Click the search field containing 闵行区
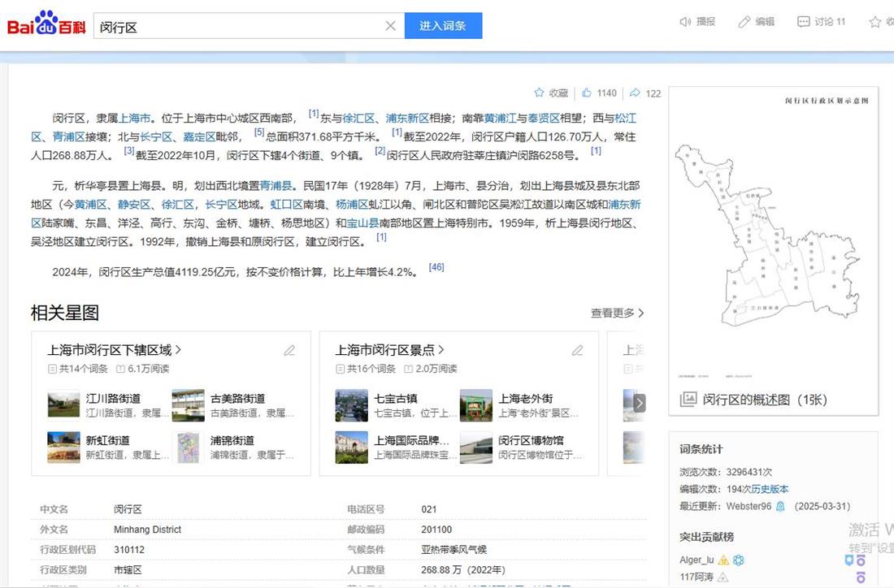The width and height of the screenshot is (894, 588). [x=240, y=26]
